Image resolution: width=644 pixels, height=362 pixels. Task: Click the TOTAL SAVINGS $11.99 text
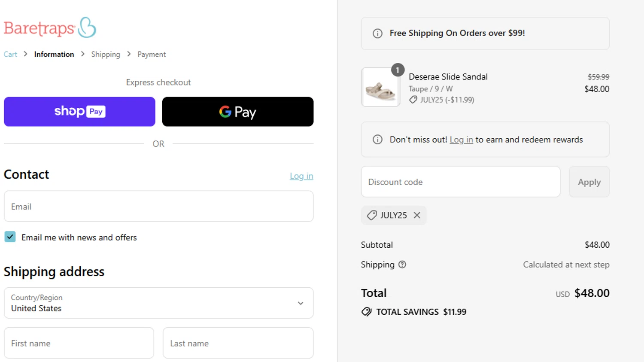click(x=421, y=312)
